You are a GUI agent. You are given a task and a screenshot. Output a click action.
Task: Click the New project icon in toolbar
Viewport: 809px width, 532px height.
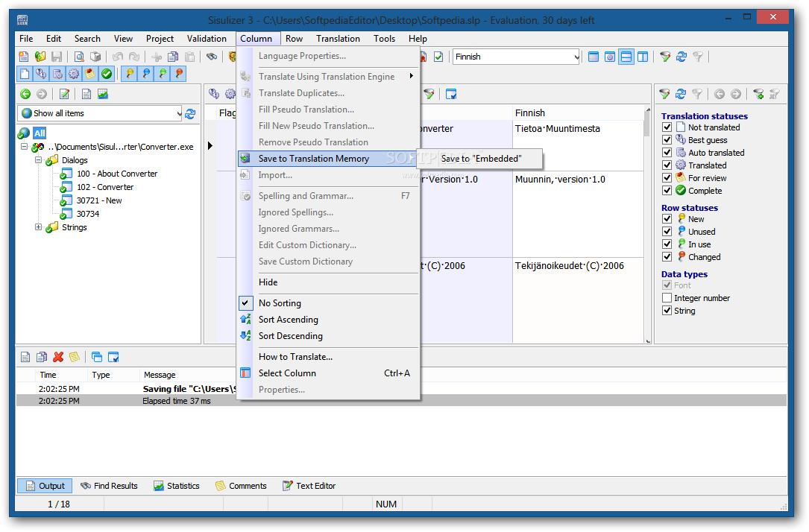pyautogui.click(x=24, y=57)
